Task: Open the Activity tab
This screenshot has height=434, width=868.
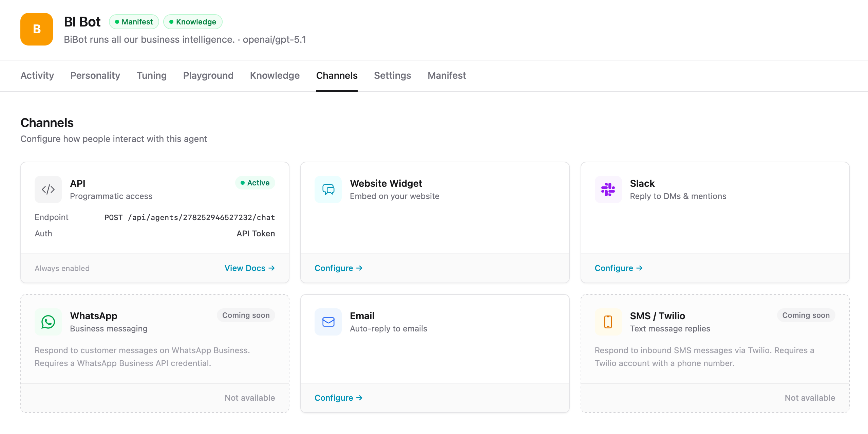Action: (37, 75)
